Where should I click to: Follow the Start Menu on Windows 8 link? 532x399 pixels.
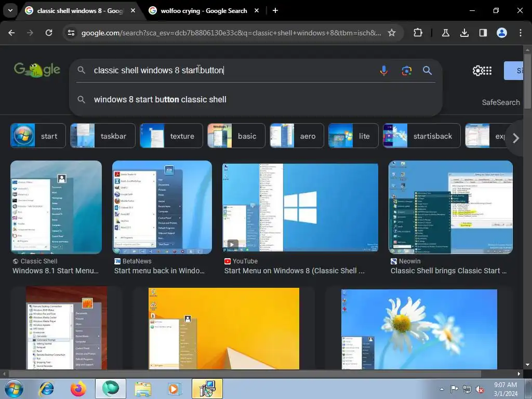[295, 271]
